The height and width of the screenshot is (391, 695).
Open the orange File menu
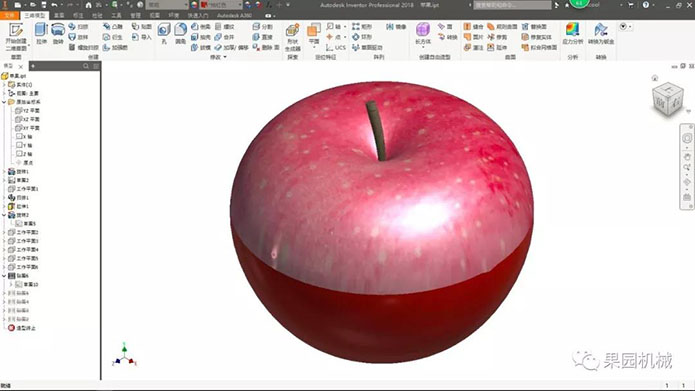click(x=9, y=16)
